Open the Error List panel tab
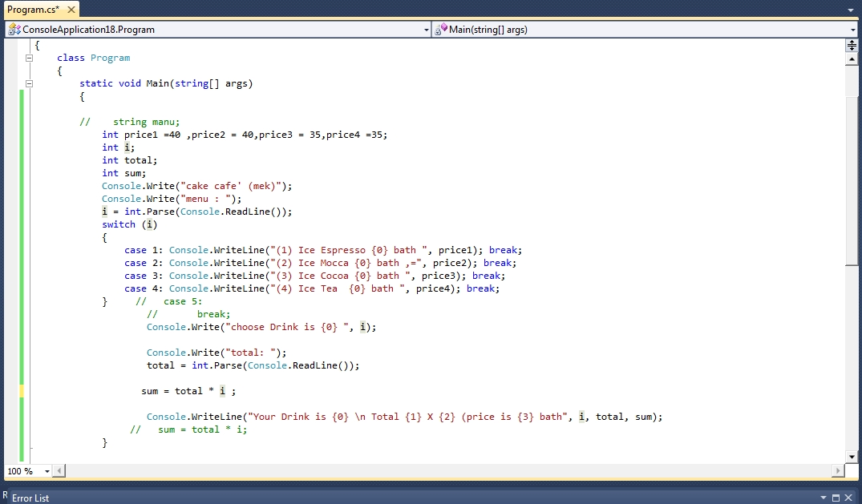The height and width of the screenshot is (504, 862). click(x=30, y=498)
